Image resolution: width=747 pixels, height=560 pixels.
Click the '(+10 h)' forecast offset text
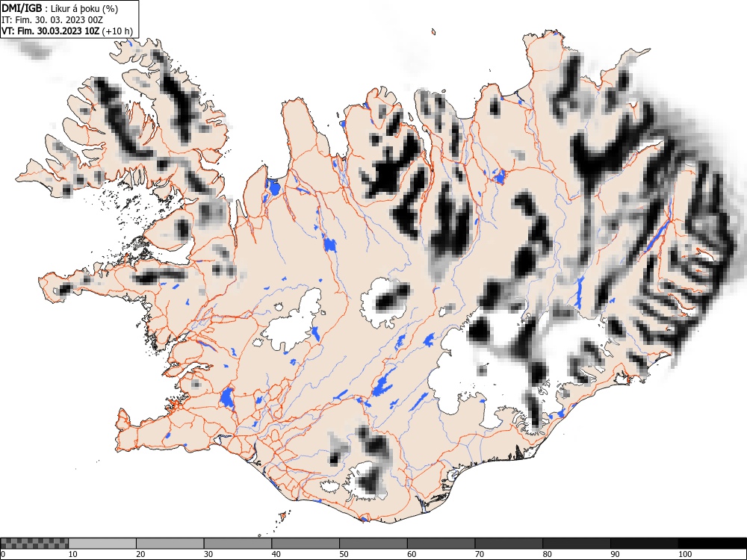click(117, 31)
